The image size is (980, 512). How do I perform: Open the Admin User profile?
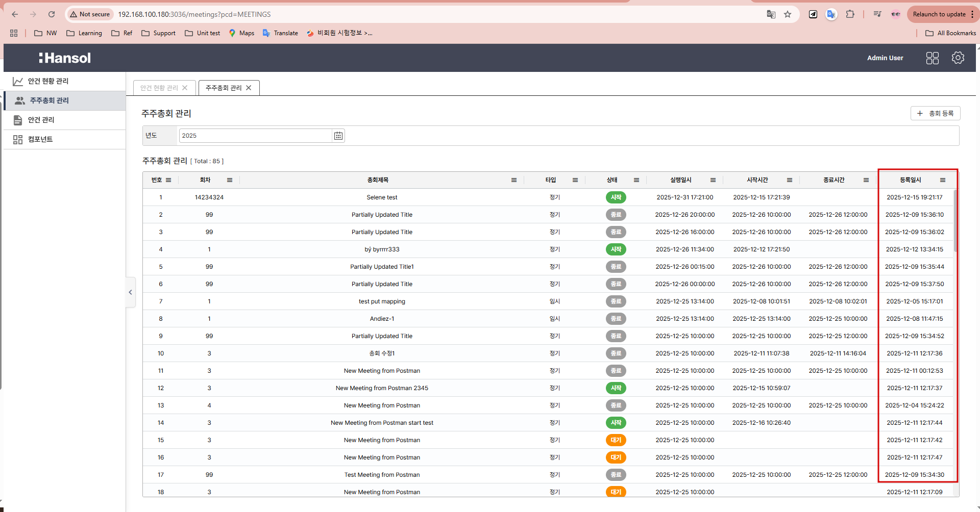click(x=885, y=58)
